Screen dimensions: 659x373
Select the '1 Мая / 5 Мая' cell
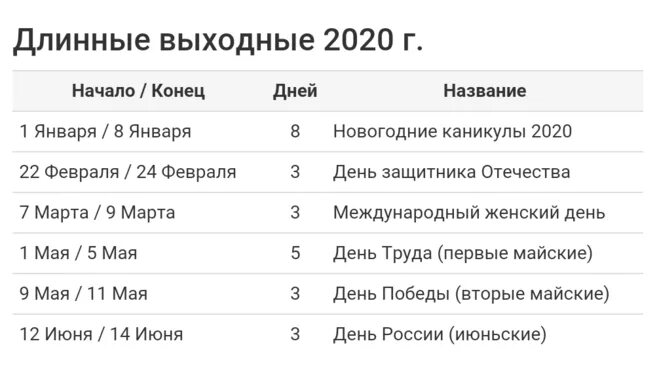coord(78,253)
